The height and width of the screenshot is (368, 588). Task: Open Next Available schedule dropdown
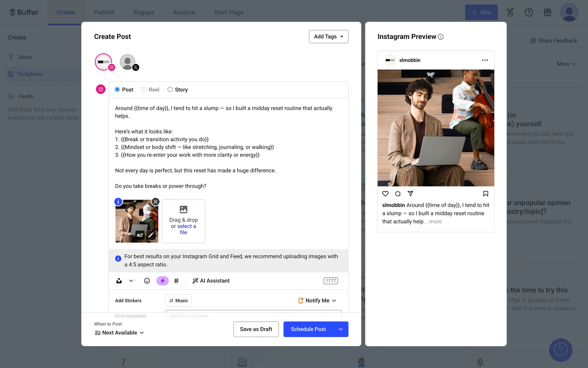click(x=119, y=333)
